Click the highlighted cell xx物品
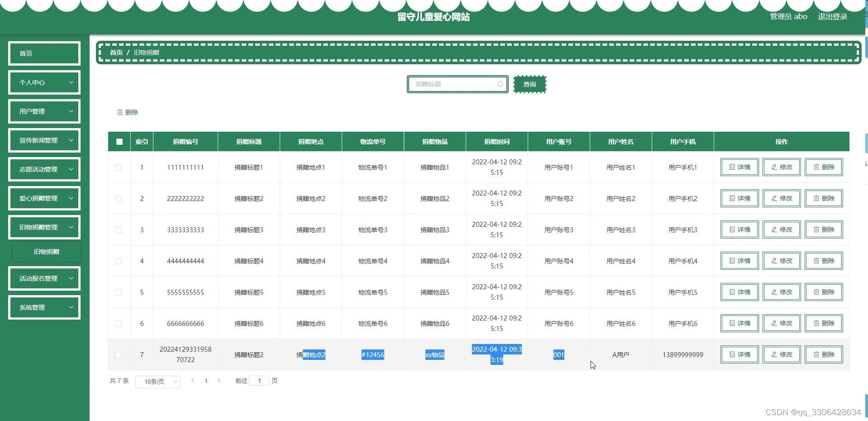Viewport: 868px width, 421px height. click(435, 355)
